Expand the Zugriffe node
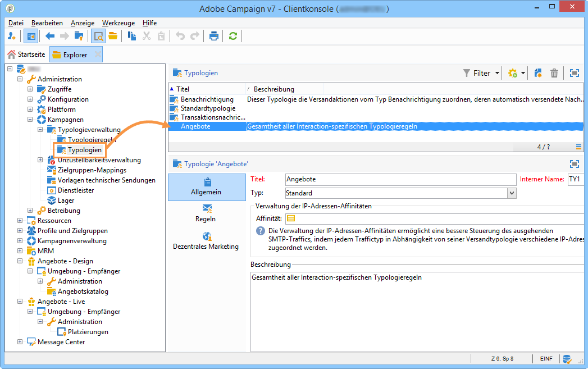Image resolution: width=588 pixels, height=383 pixels. 30,89
